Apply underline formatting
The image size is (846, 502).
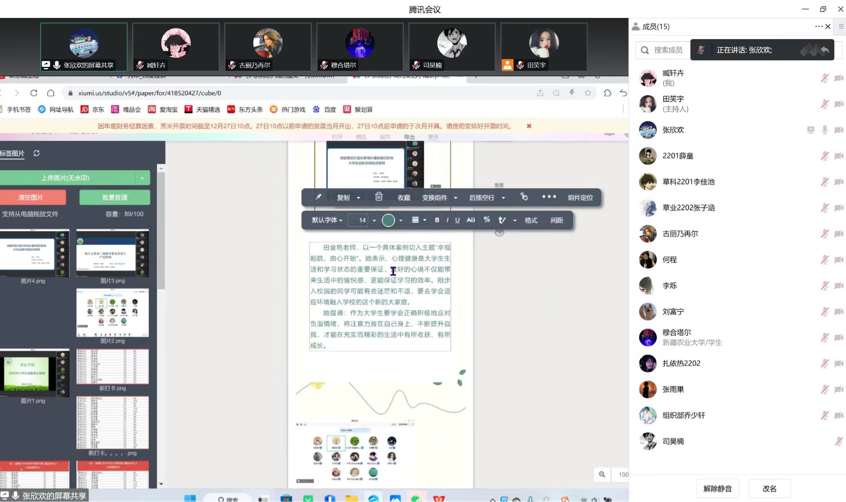tap(458, 220)
